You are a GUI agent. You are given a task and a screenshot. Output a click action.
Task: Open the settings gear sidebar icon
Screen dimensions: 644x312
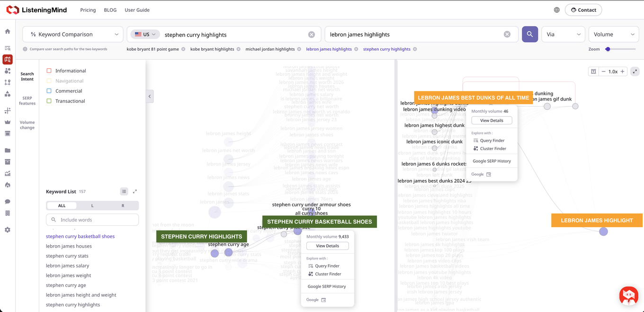pos(8,230)
